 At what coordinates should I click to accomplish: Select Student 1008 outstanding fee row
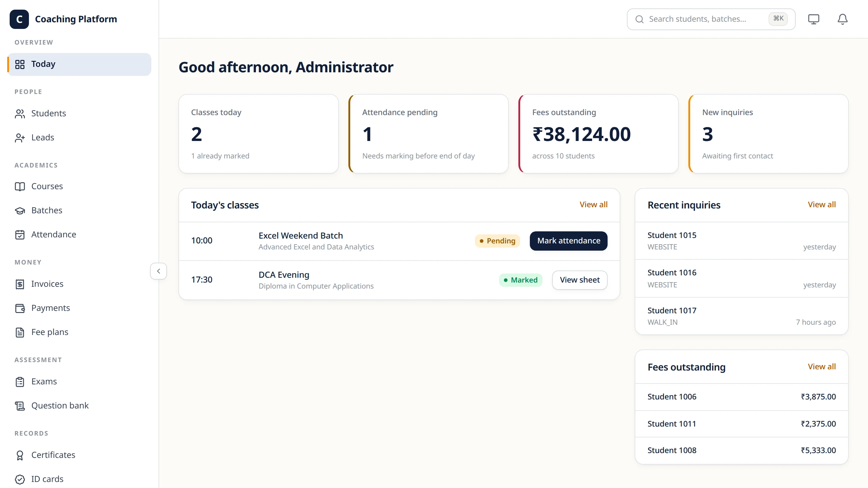click(x=742, y=451)
